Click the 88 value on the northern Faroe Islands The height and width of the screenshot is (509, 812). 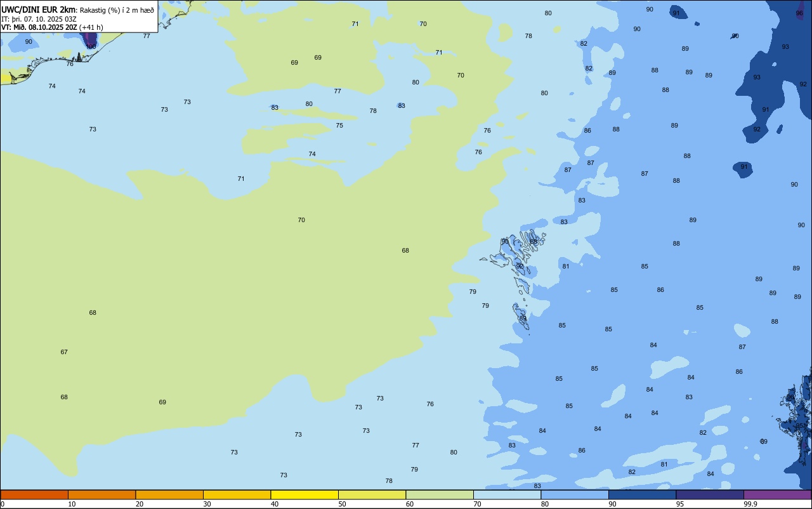(x=534, y=241)
